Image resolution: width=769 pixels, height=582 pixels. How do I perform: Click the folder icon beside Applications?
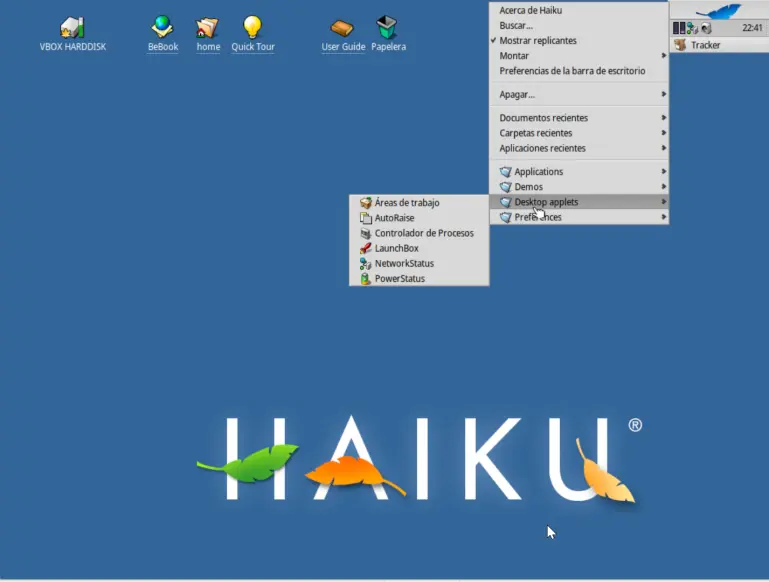pos(505,172)
